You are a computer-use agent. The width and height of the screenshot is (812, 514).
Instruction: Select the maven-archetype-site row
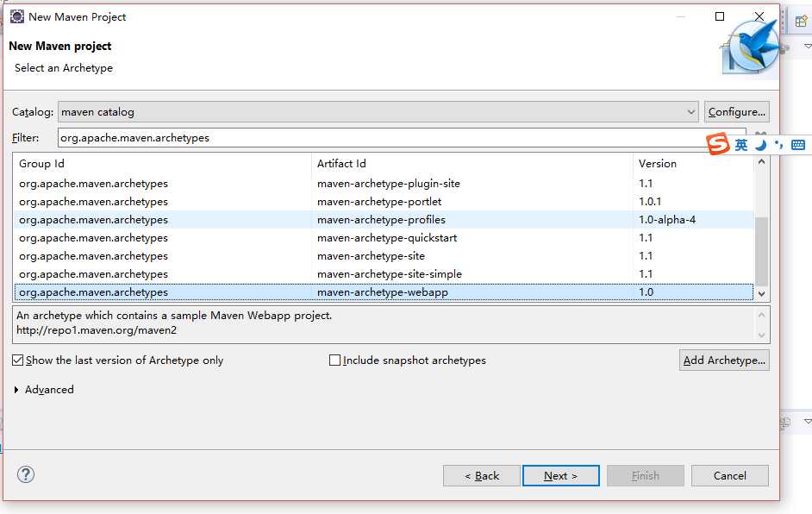(x=384, y=256)
